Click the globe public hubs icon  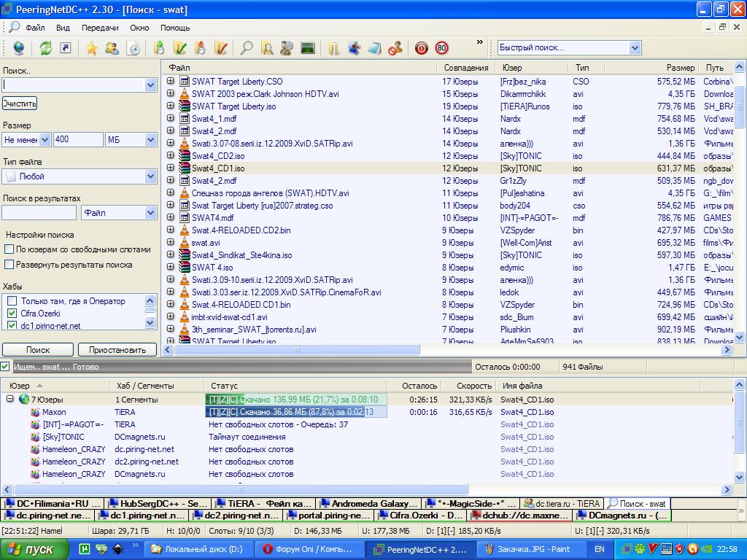click(x=18, y=48)
